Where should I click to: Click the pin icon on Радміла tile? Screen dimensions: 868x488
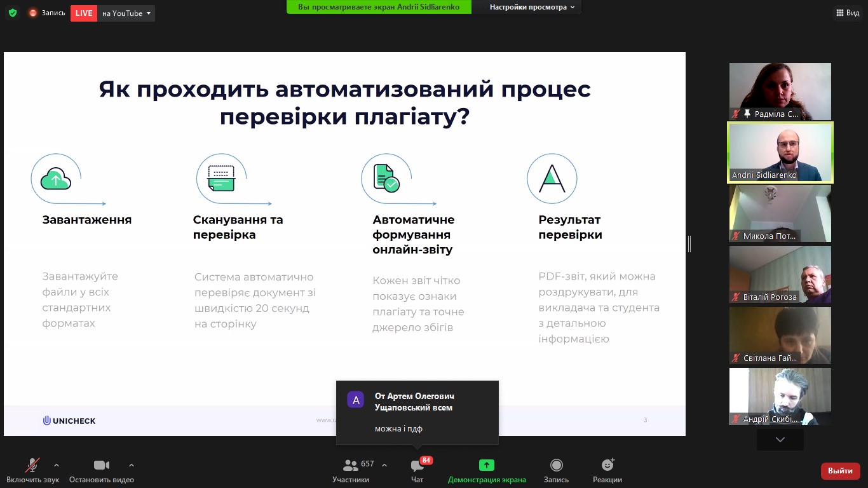point(747,114)
